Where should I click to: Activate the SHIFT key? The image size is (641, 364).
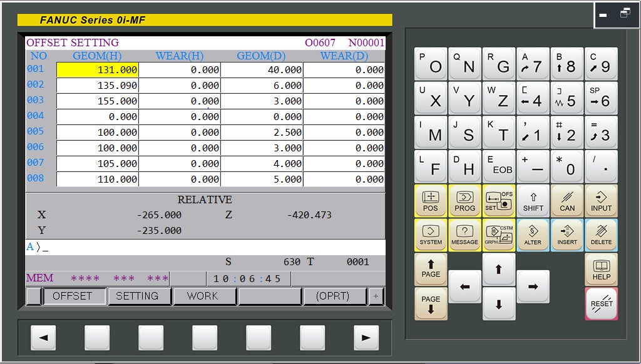(533, 201)
